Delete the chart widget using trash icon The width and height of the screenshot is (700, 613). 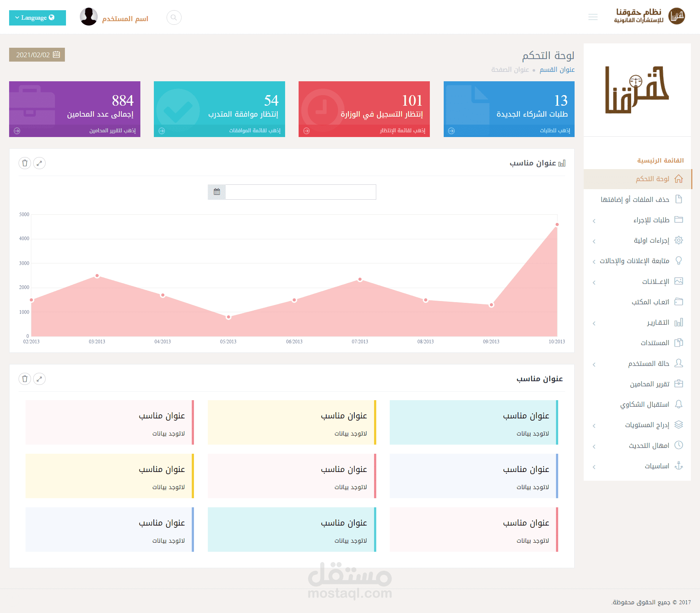24,163
